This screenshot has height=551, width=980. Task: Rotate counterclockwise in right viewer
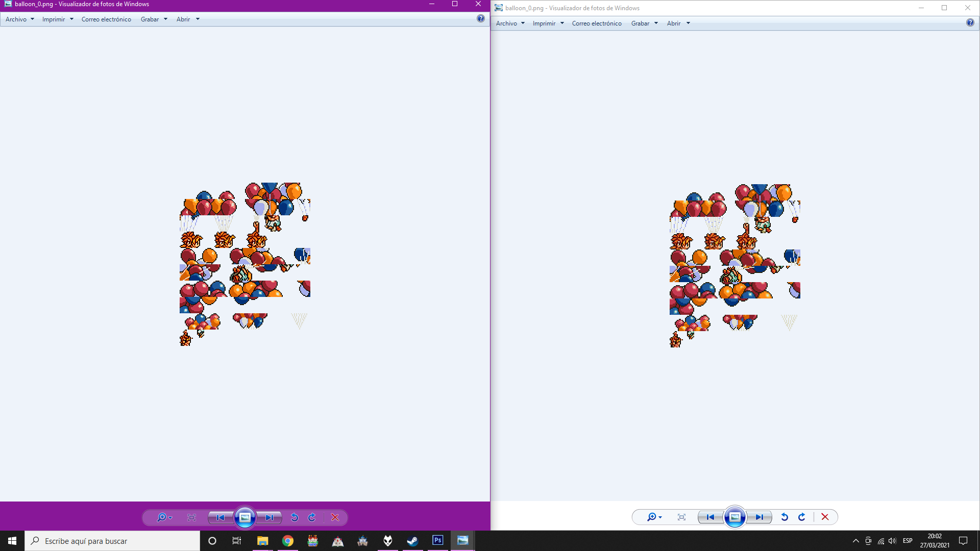click(x=785, y=517)
